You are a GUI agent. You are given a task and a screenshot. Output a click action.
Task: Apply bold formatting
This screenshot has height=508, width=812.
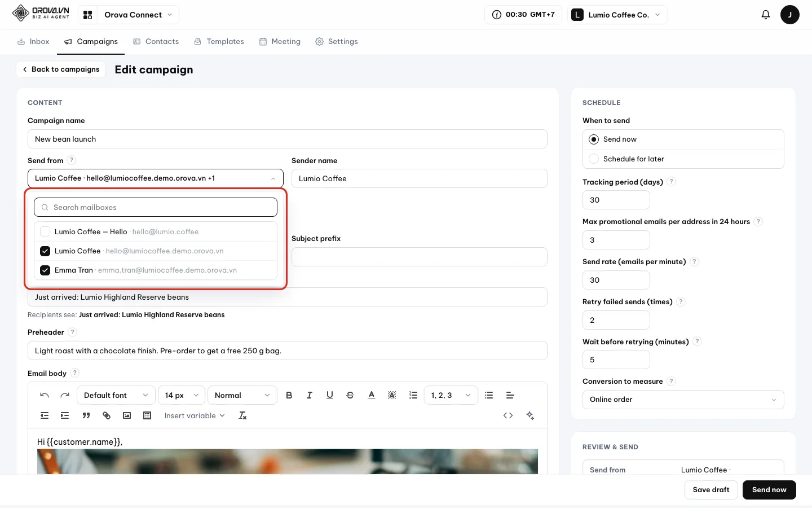point(289,395)
